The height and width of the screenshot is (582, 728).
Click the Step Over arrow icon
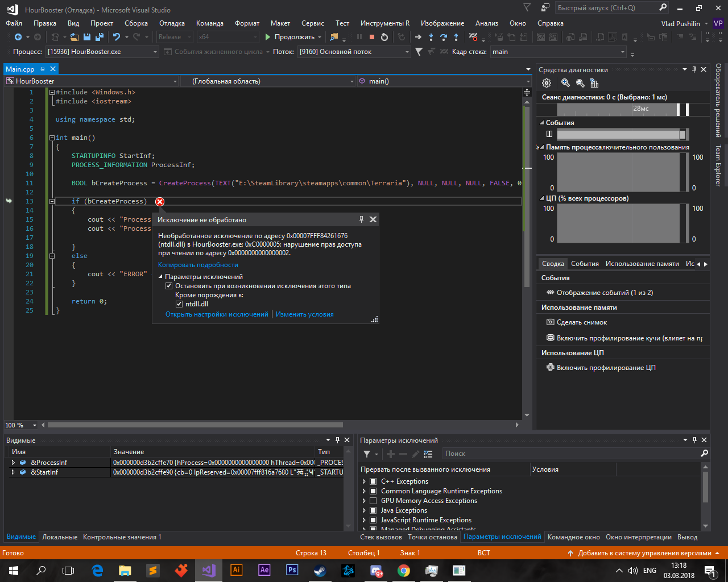444,37
